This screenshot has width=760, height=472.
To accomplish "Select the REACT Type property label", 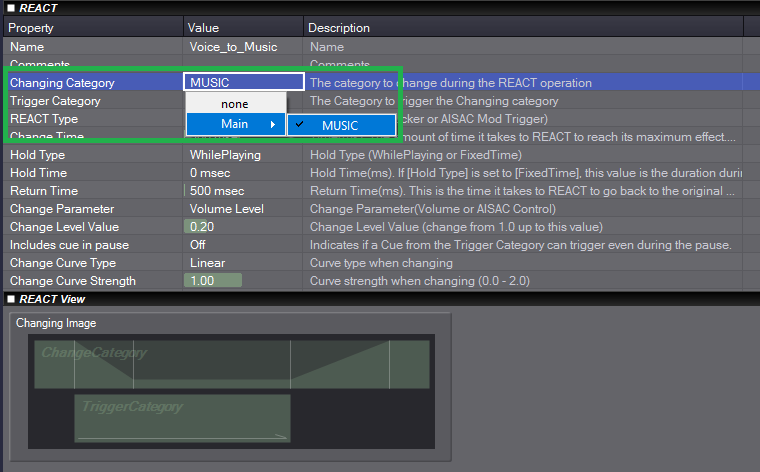I will pos(44,119).
